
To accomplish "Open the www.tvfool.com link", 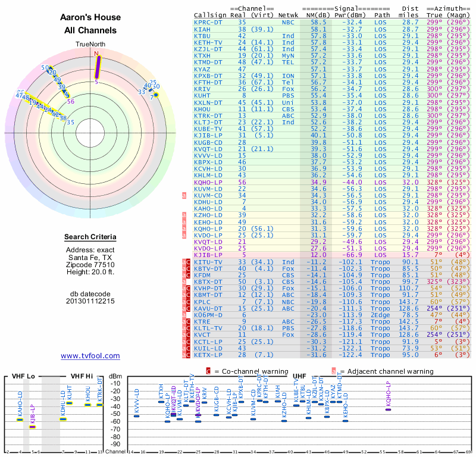I will (90, 356).
